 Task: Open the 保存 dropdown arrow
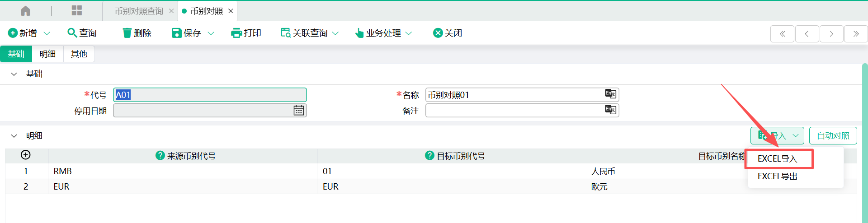pos(211,33)
